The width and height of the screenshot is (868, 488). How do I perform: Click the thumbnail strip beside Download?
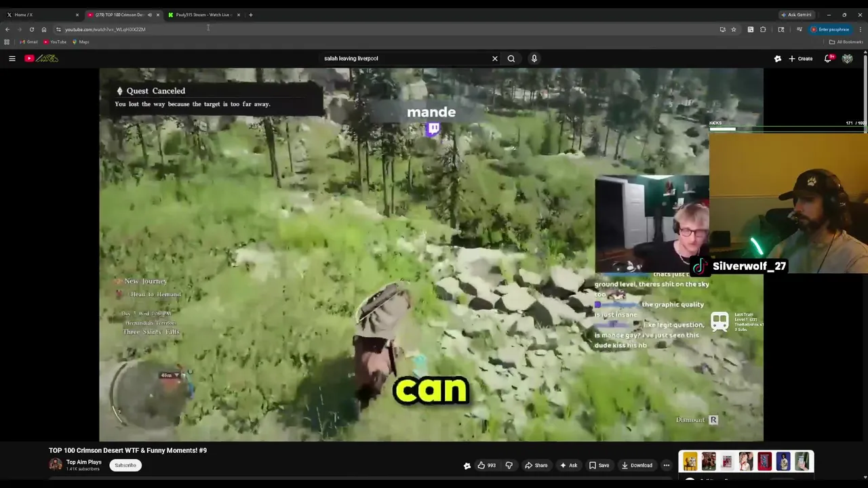coord(746,462)
